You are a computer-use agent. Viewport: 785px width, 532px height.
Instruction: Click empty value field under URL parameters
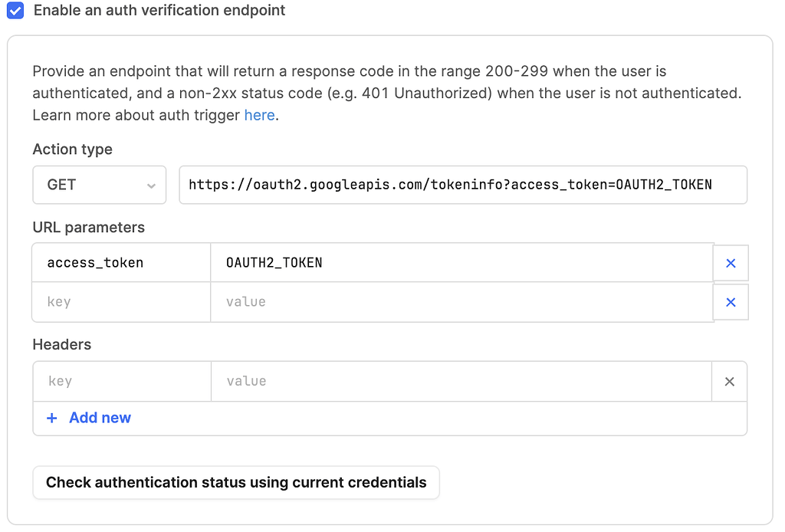coord(461,302)
